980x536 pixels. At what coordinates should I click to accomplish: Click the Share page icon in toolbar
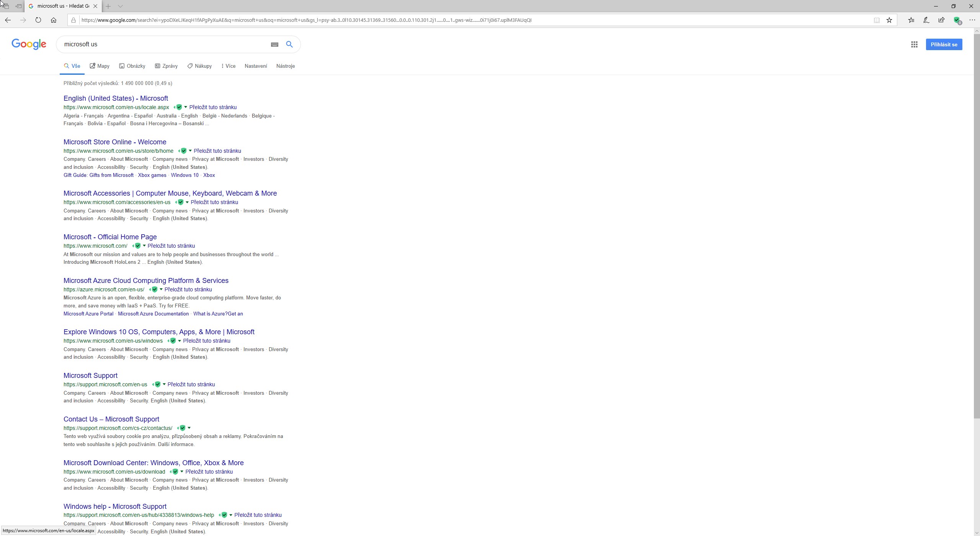click(941, 20)
